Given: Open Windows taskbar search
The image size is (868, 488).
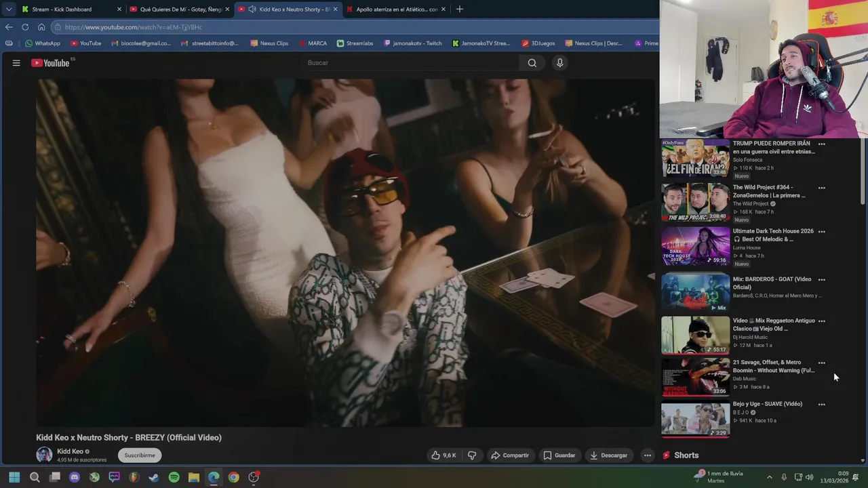Looking at the screenshot, I should pos(35,477).
